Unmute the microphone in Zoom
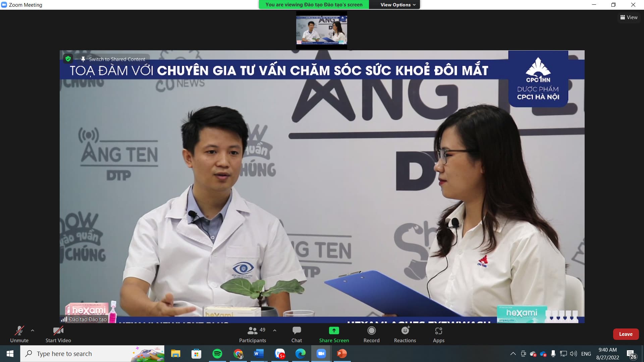This screenshot has width=644, height=362. [19, 334]
